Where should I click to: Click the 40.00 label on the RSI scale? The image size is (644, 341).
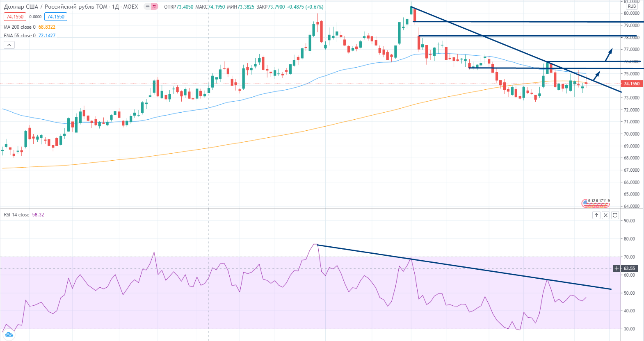tap(629, 311)
